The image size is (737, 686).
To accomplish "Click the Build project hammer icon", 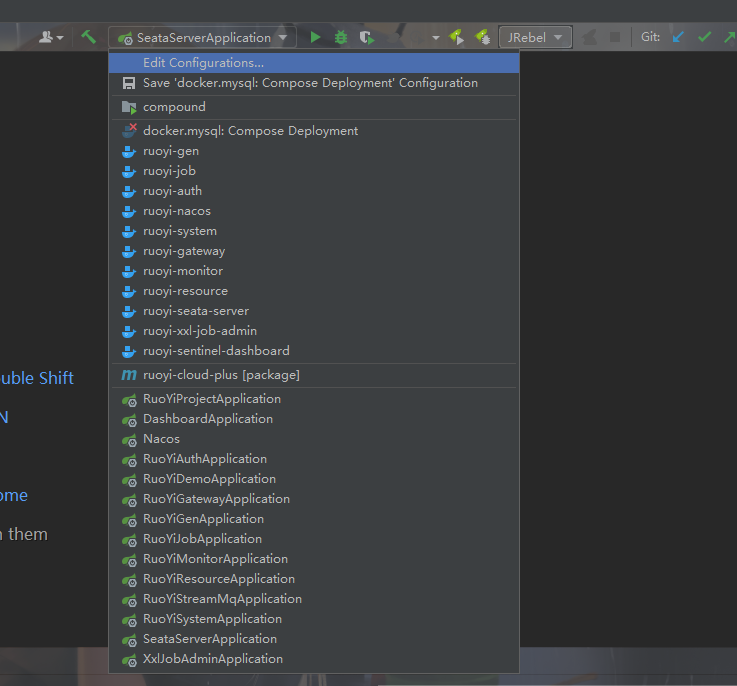I will 88,37.
